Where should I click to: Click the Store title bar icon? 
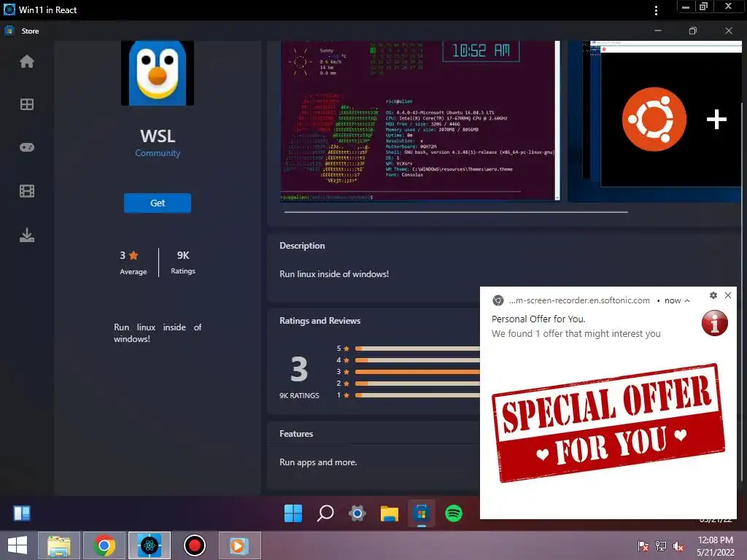pos(9,31)
